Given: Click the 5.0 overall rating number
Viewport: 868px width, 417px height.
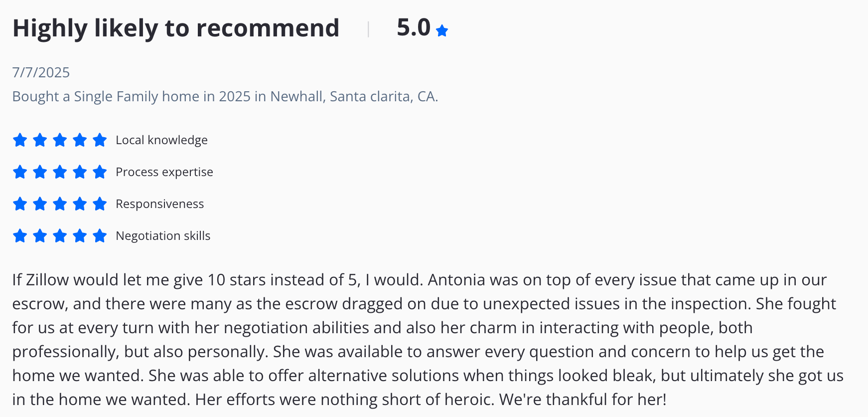Looking at the screenshot, I should (x=414, y=27).
